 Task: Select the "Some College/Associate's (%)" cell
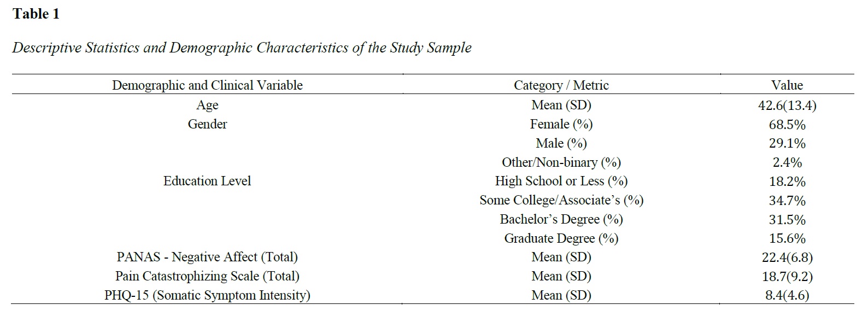pyautogui.click(x=561, y=200)
